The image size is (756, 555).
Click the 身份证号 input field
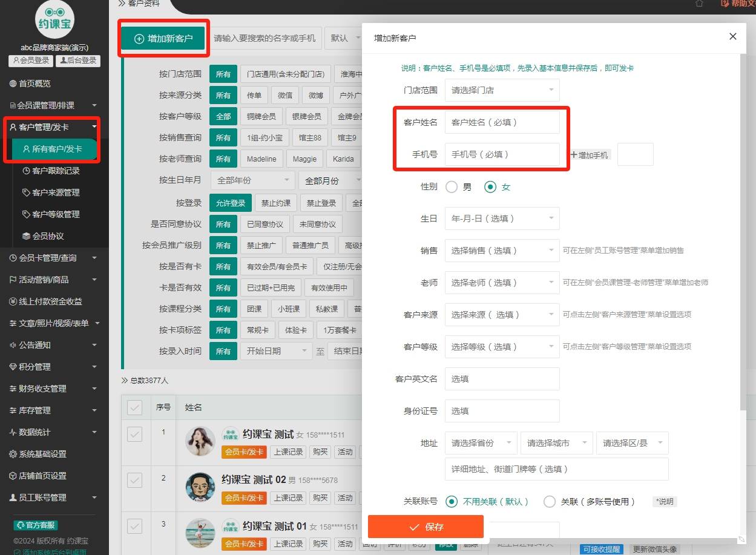pos(502,411)
